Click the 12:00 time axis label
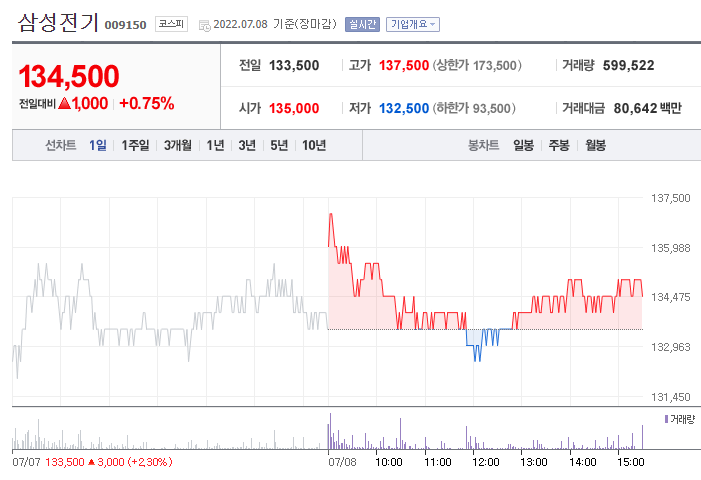The width and height of the screenshot is (701, 480). point(486,462)
